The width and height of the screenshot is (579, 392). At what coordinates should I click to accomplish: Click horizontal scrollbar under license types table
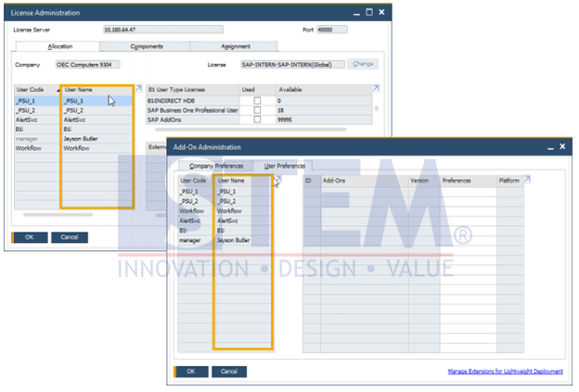[251, 130]
